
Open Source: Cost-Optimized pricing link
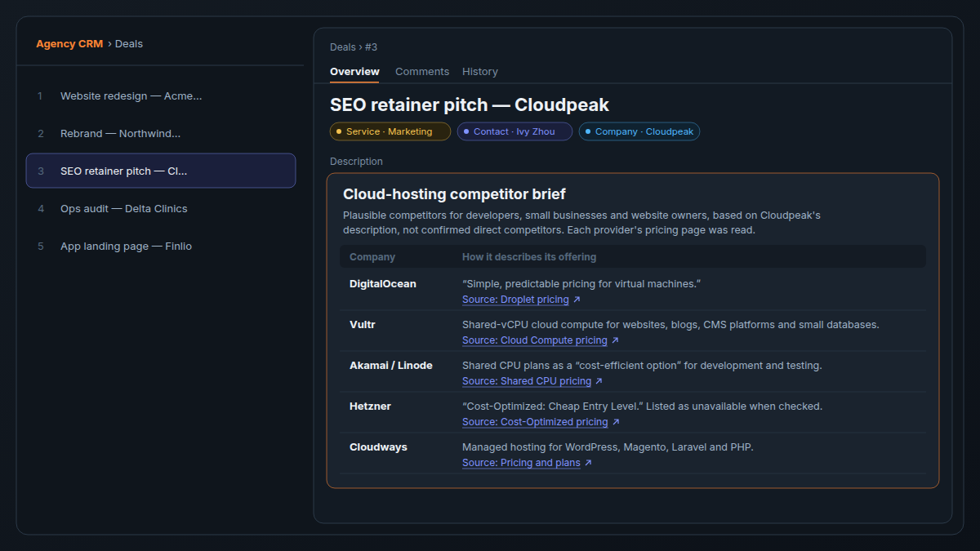coord(535,422)
